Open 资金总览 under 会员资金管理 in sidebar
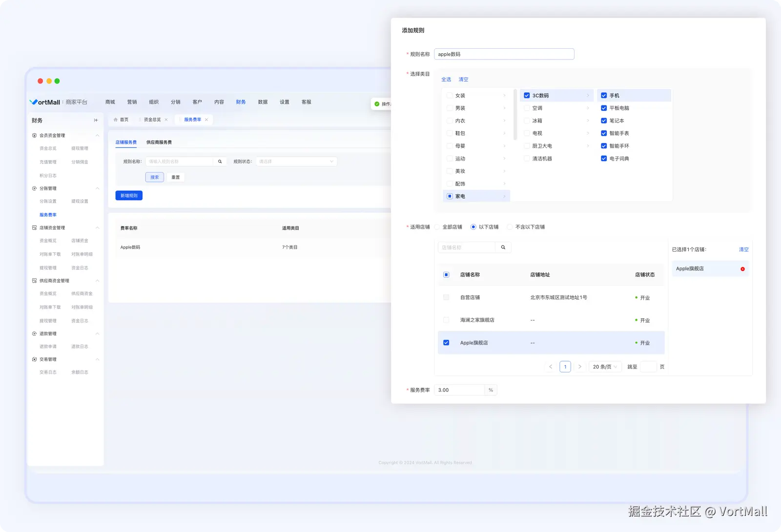This screenshot has width=781, height=532. [x=48, y=148]
